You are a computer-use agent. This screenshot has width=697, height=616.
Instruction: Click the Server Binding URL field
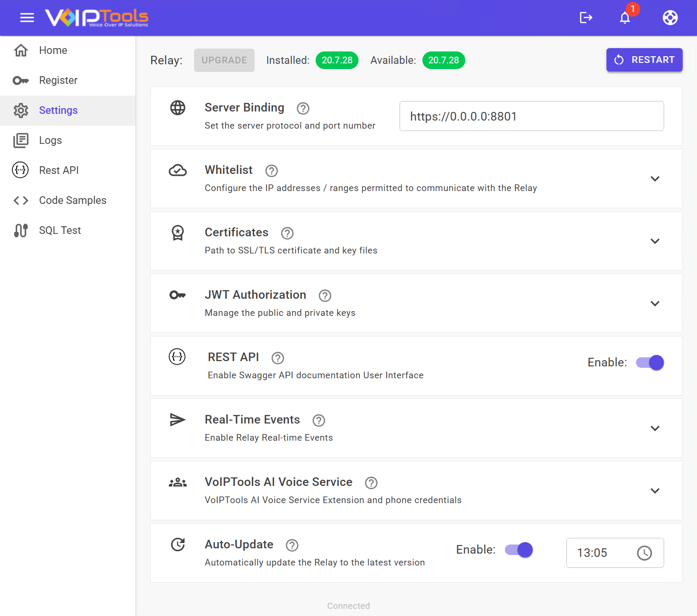(x=531, y=116)
